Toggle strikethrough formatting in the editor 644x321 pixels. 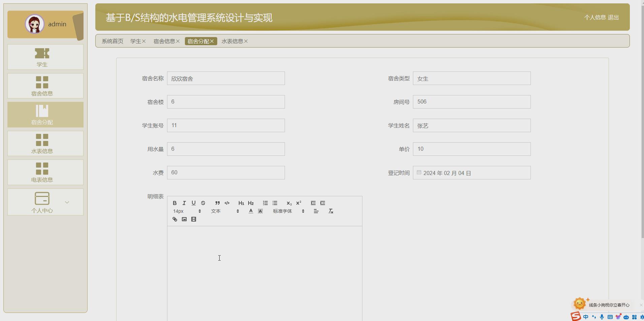(x=203, y=203)
